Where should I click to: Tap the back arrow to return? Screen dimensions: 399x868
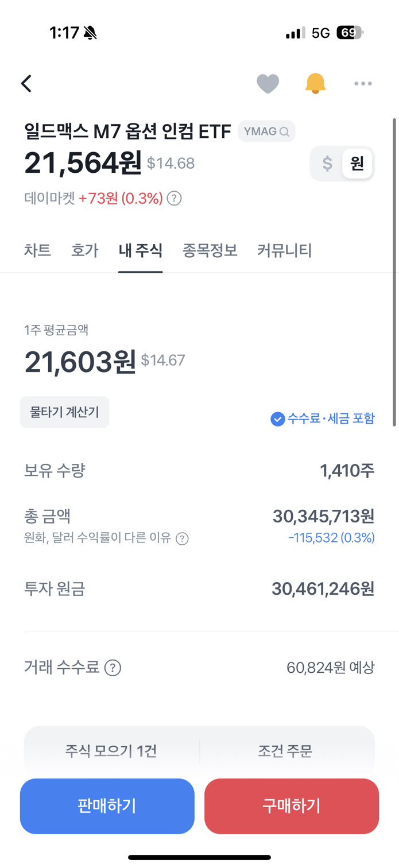tap(26, 83)
